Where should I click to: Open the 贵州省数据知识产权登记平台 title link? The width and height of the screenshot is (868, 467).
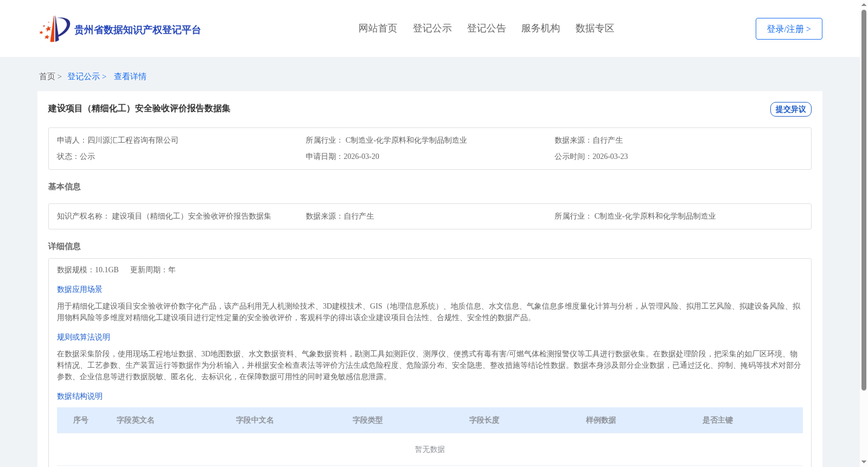(137, 30)
